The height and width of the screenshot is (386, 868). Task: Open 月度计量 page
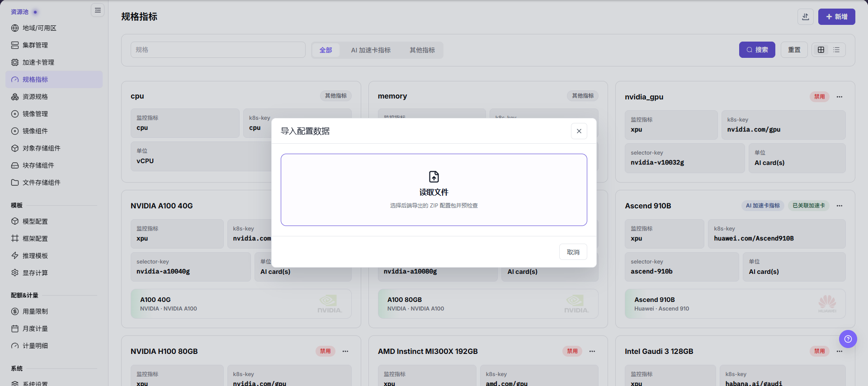click(x=54, y=329)
